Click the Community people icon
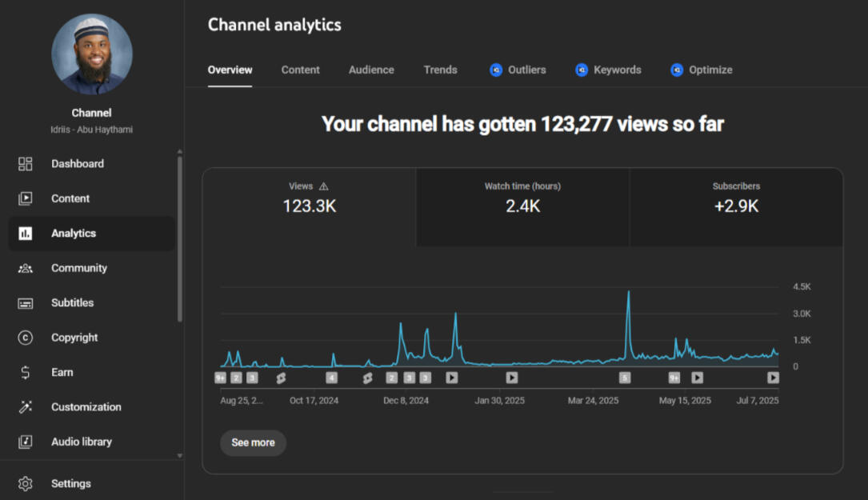The width and height of the screenshot is (868, 500). coord(26,269)
